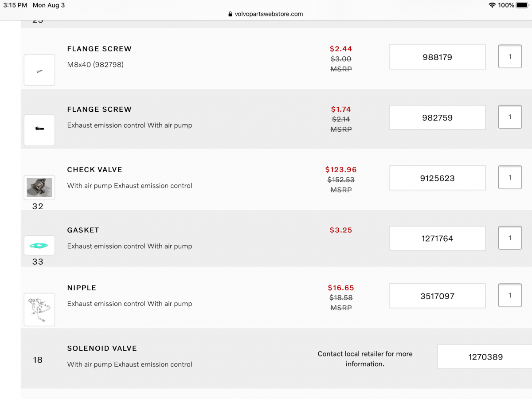Click part number 982759 button
Viewport: 532px width, 399px height.
[437, 117]
